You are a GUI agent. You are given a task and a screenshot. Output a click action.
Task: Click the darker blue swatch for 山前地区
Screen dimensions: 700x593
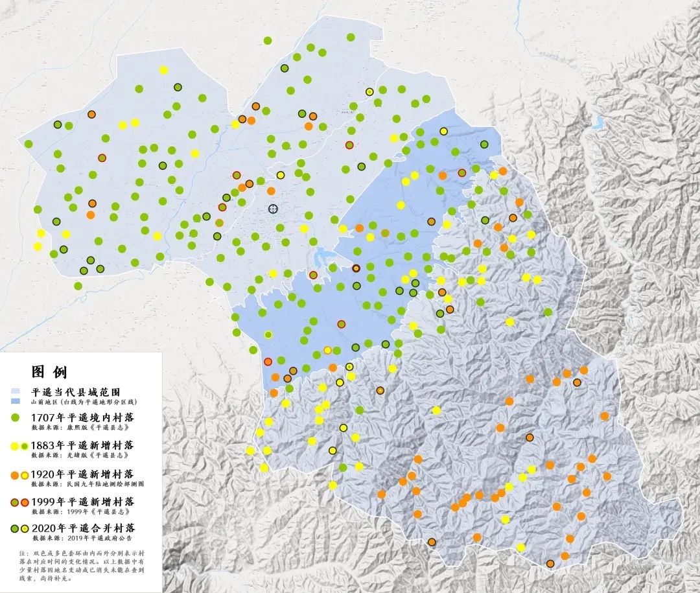[x=16, y=401]
